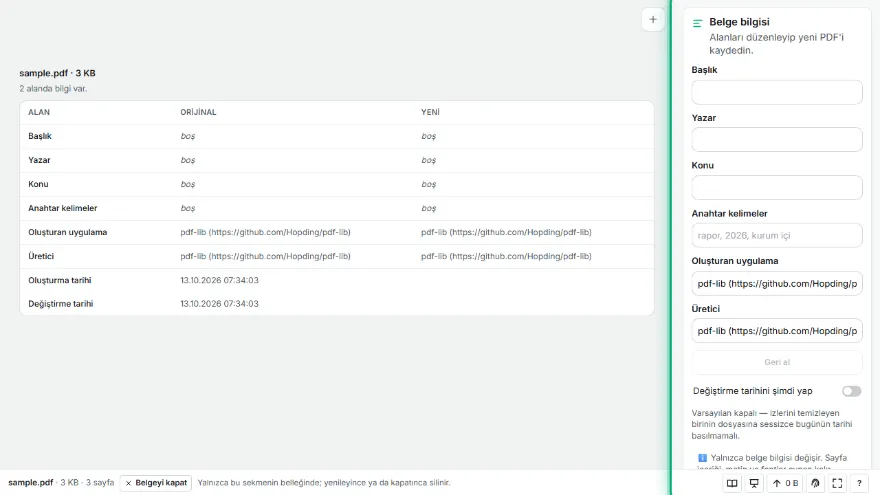Click the Belge bilgisi panel icon
880x495 pixels.
pos(698,23)
